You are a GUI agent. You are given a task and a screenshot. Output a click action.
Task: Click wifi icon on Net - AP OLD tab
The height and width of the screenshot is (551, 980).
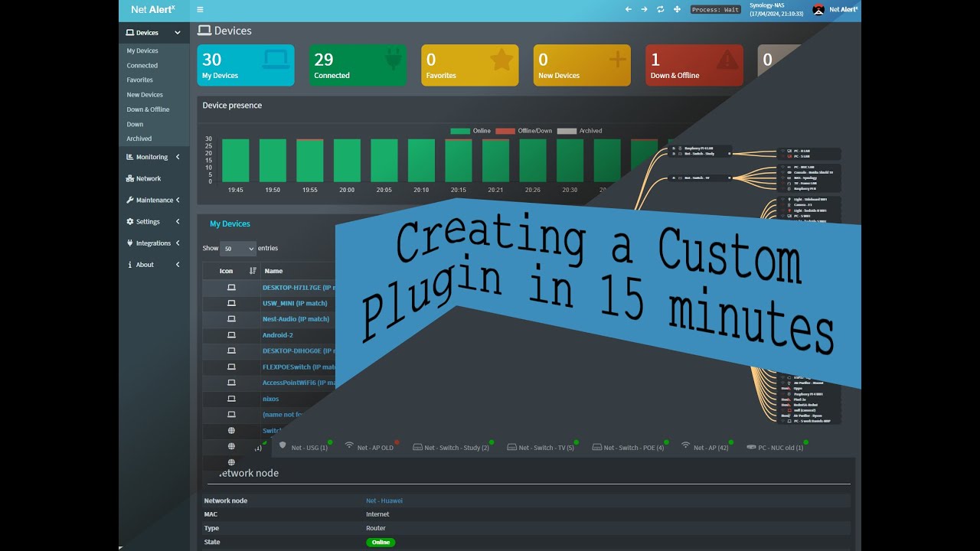(349, 445)
